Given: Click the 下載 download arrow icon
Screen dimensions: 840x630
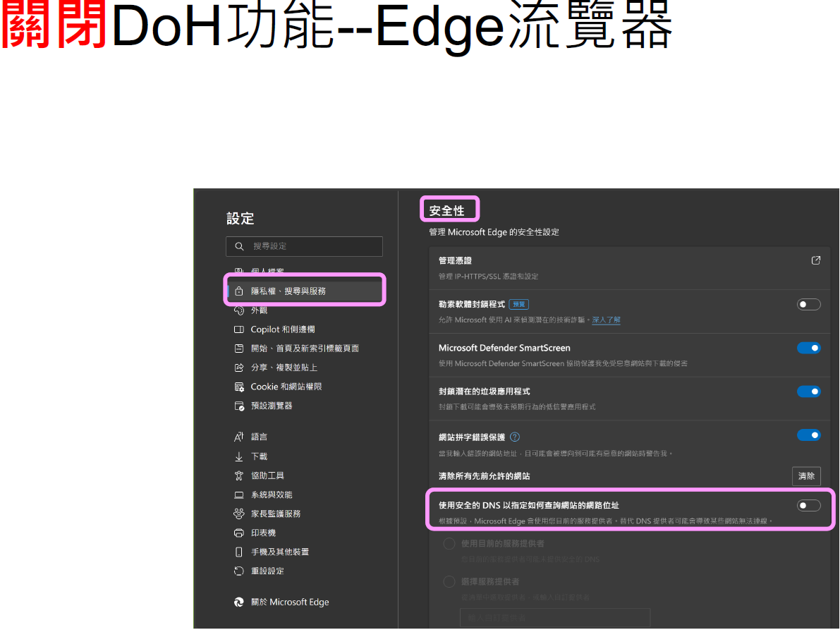Looking at the screenshot, I should tap(238, 456).
